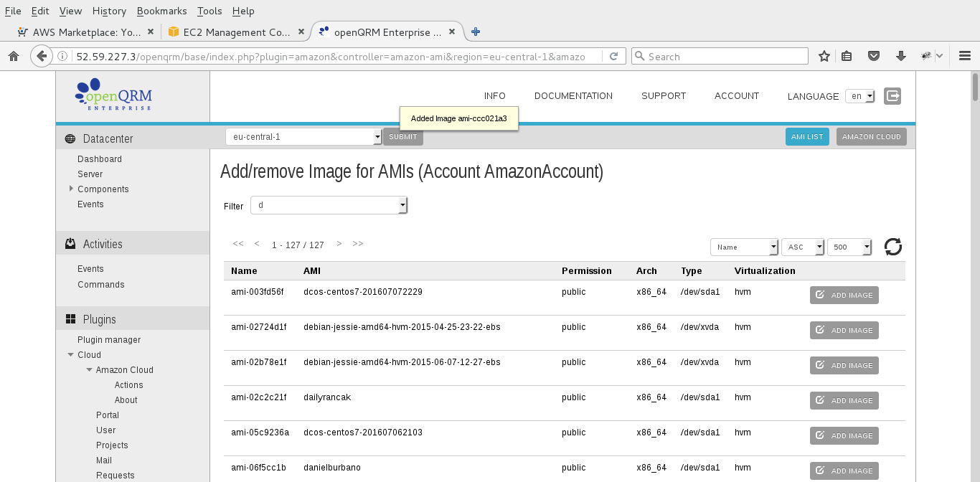Image resolution: width=980 pixels, height=482 pixels.
Task: Add image for dailyrancak
Action: (844, 400)
